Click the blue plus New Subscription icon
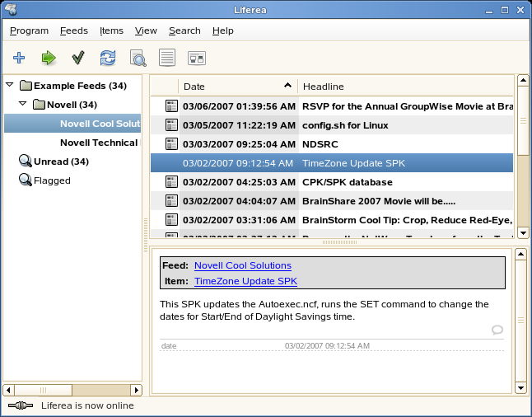The width and height of the screenshot is (532, 417). coord(19,58)
